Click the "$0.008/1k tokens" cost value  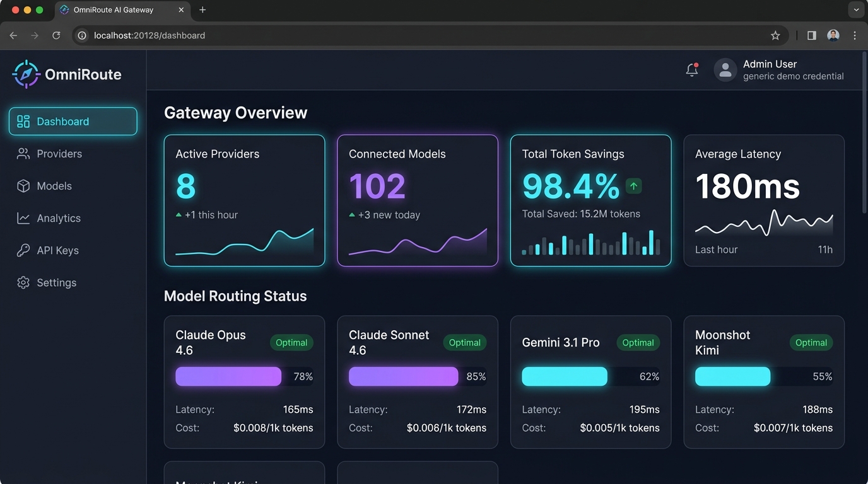click(273, 428)
